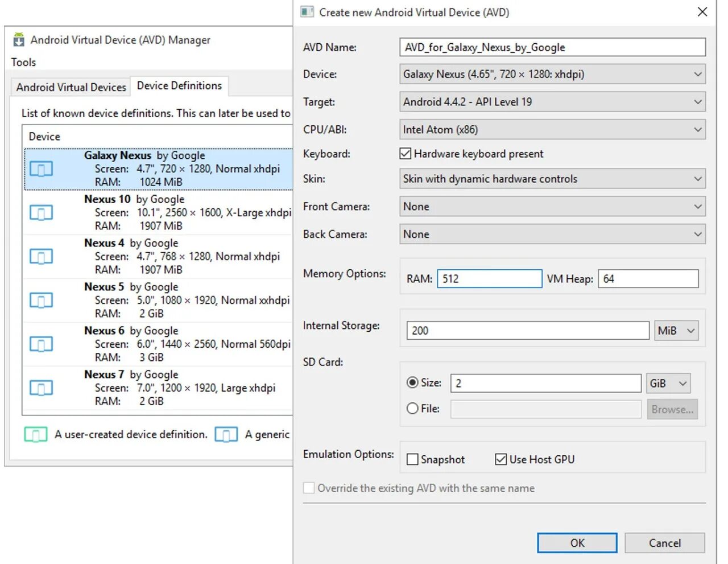Switch to the Android Virtual Devices tab
This screenshot has height=564, width=728.
71,87
